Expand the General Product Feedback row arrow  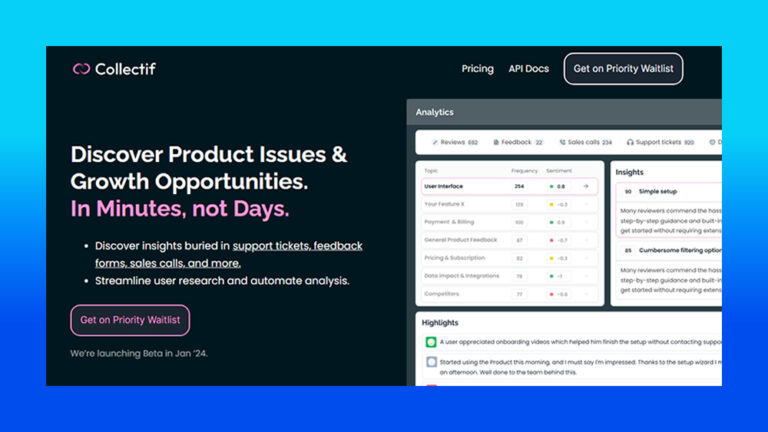coord(586,240)
